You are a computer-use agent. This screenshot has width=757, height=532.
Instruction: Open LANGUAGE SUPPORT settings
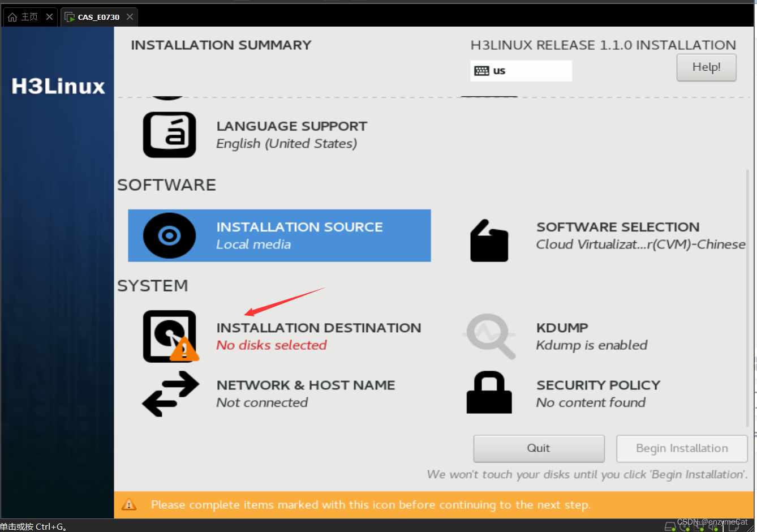click(x=255, y=135)
